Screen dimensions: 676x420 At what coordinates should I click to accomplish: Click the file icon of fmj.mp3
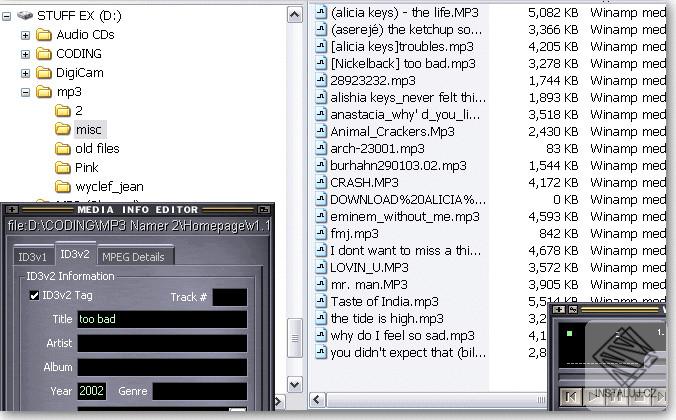(321, 233)
